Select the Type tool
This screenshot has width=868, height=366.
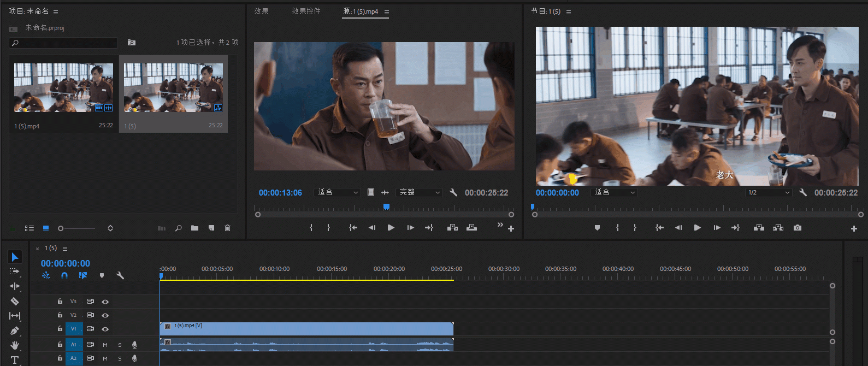[x=15, y=359]
